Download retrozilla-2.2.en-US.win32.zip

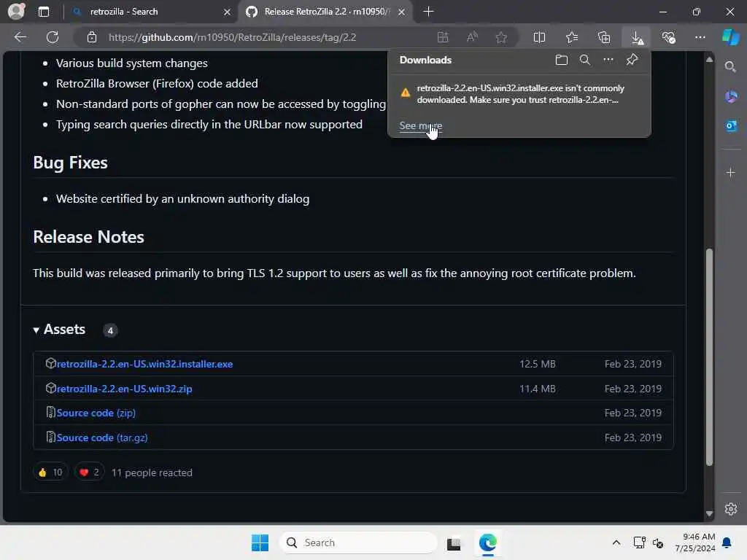click(124, 389)
